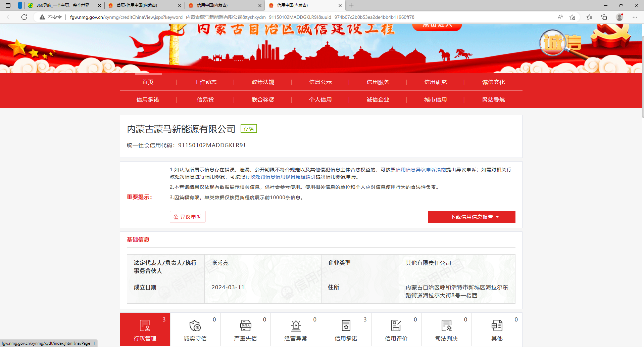The width and height of the screenshot is (644, 347).
Task: Open the 信易贷 navigation item
Action: click(x=205, y=99)
